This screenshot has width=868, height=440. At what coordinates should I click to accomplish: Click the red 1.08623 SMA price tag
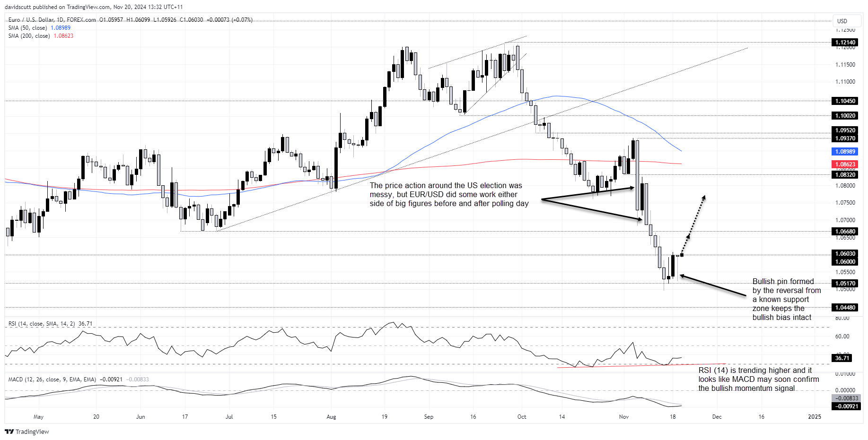(845, 164)
